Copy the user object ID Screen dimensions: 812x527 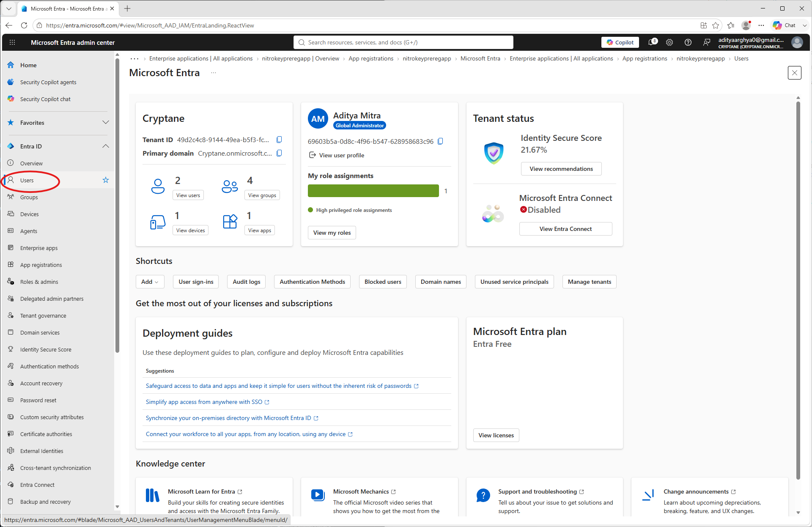(440, 141)
